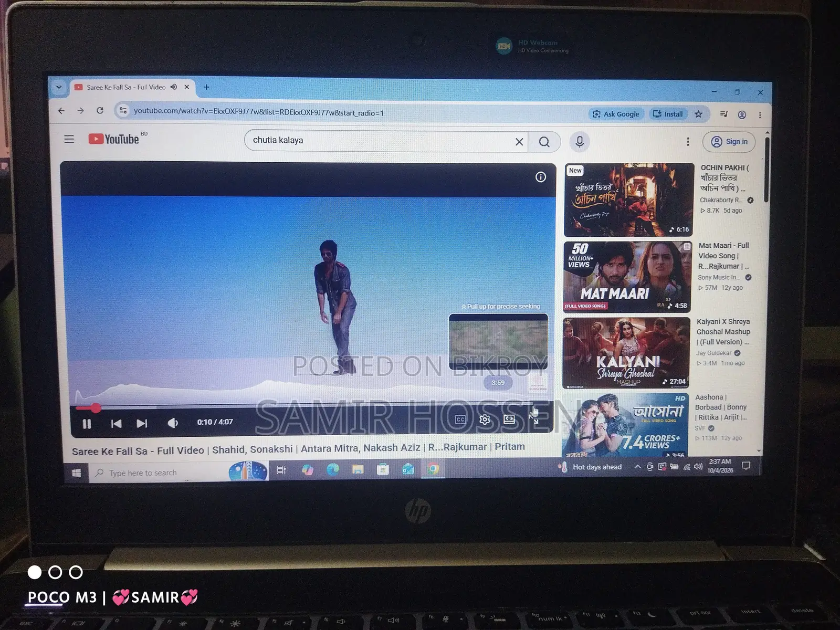Enter fullscreen video mode
The height and width of the screenshot is (630, 840).
534,417
